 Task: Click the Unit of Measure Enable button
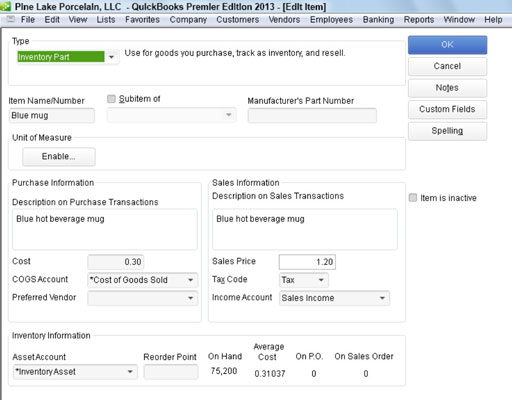(x=59, y=156)
